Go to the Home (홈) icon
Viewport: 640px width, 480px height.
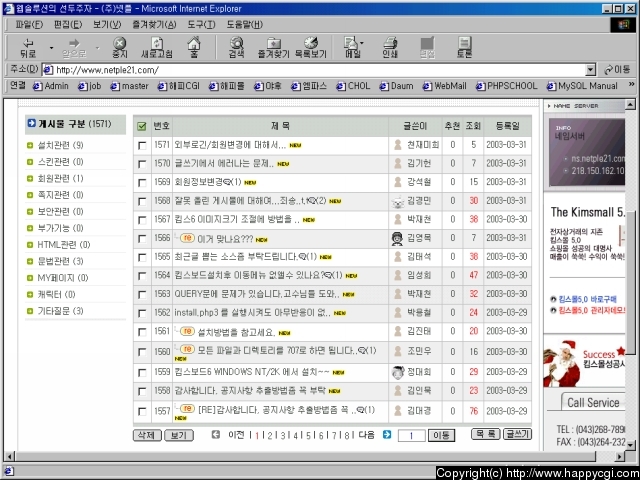[194, 47]
